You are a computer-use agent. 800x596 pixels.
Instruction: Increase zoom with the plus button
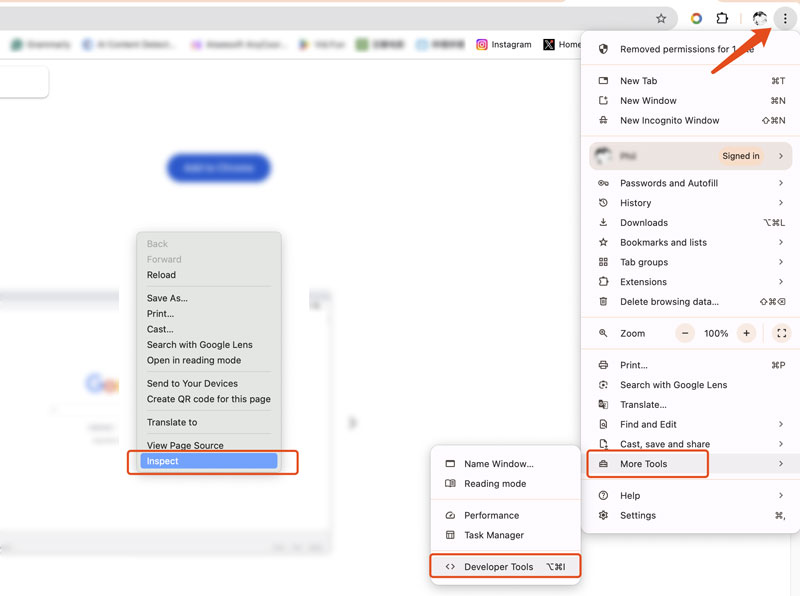click(x=746, y=333)
